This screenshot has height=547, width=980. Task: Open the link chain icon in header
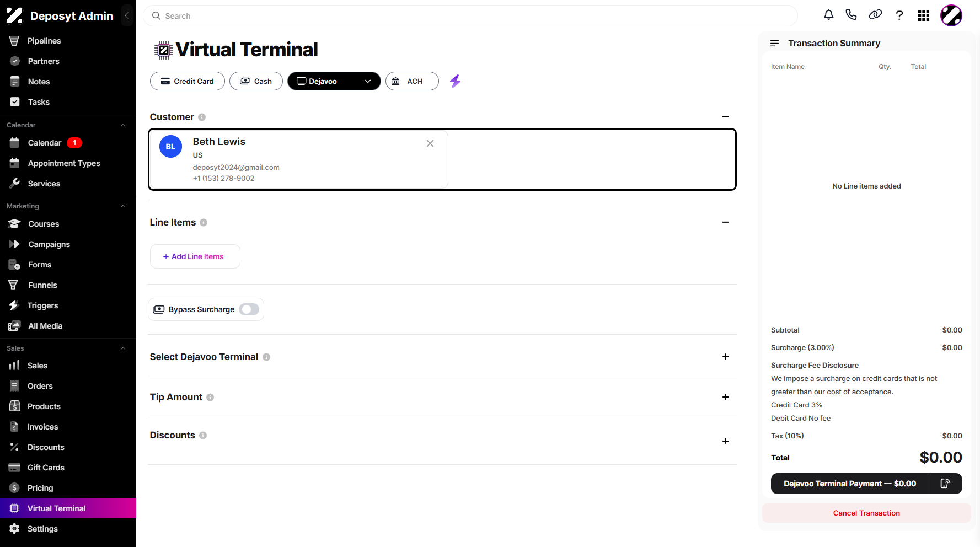(875, 15)
